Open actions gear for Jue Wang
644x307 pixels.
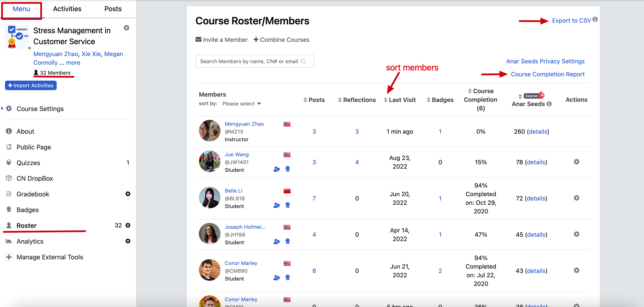[577, 162]
